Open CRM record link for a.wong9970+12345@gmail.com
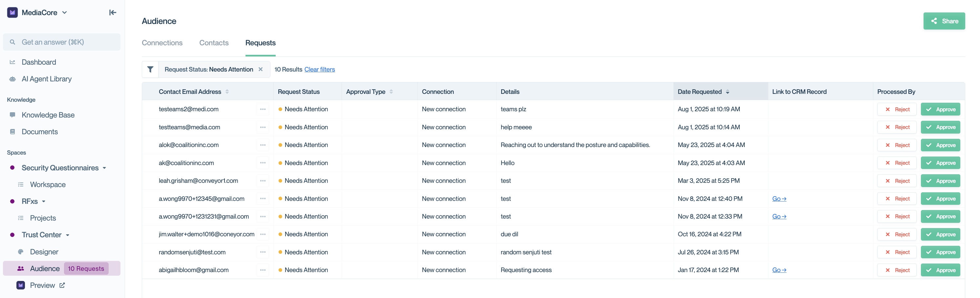This screenshot has width=980, height=298. coord(779,199)
